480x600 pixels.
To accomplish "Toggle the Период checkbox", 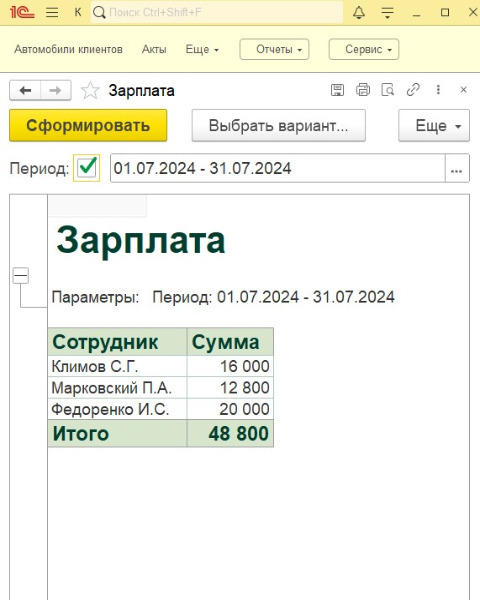I will click(x=87, y=168).
